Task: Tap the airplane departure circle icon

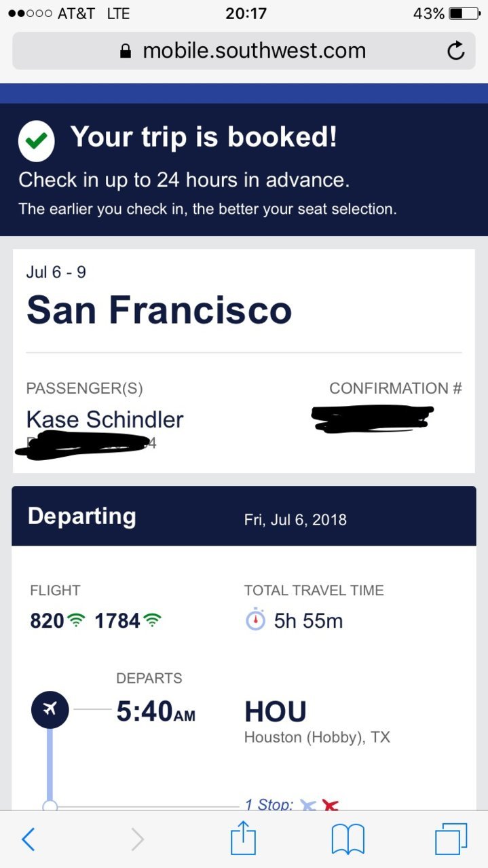Action: tap(50, 710)
